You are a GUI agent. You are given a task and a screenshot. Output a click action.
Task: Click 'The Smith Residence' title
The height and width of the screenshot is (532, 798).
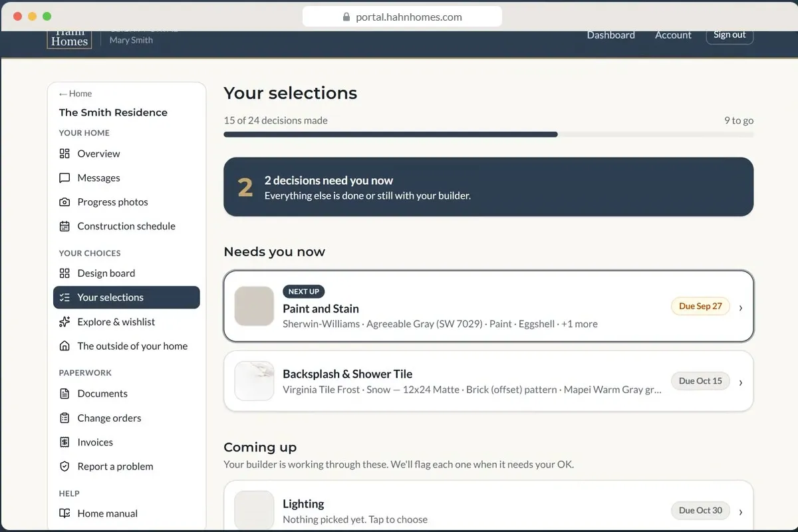click(113, 112)
